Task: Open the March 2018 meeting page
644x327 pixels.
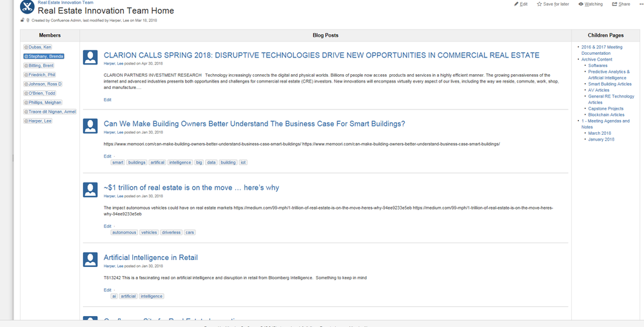Action: [600, 133]
